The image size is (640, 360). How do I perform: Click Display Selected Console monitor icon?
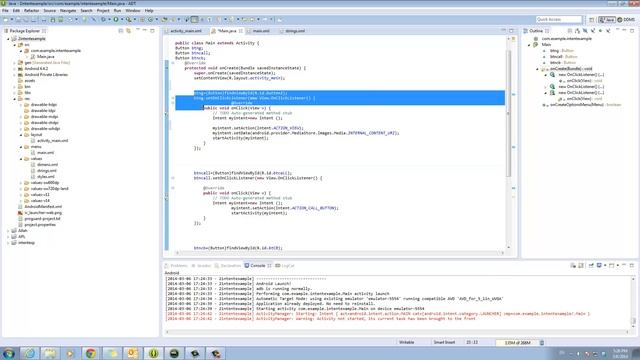coord(599,266)
